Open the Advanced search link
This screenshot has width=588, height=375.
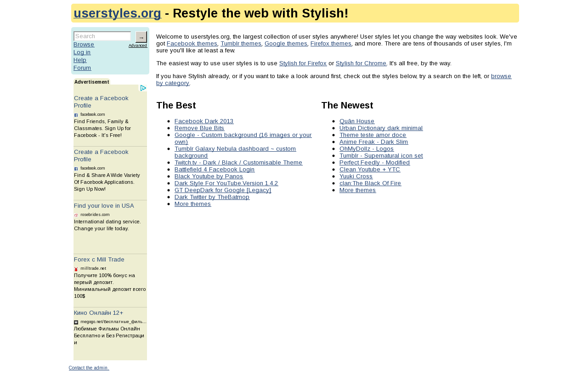[138, 45]
